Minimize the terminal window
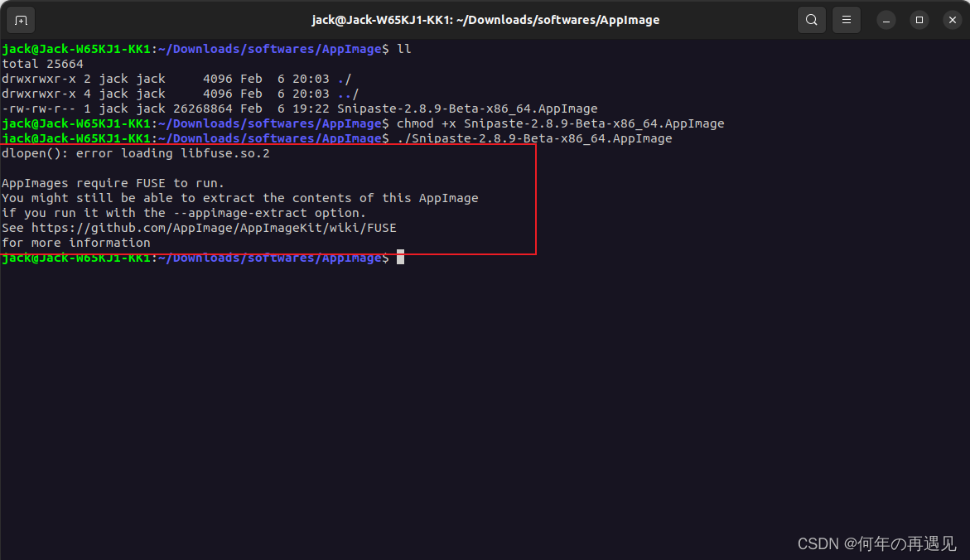This screenshot has height=560, width=970. pos(886,20)
